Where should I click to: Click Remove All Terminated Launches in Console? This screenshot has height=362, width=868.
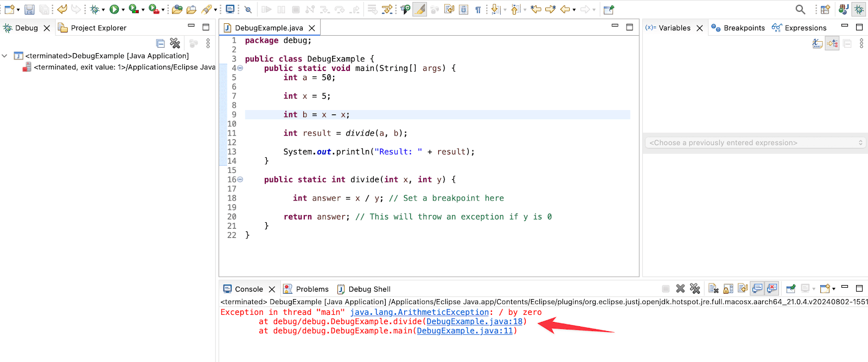tap(695, 289)
